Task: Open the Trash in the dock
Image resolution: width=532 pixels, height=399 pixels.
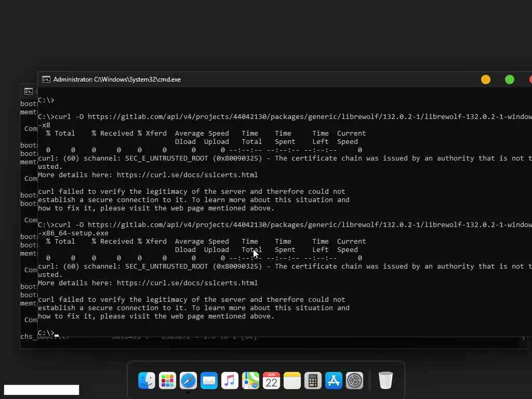Action: coord(385,380)
